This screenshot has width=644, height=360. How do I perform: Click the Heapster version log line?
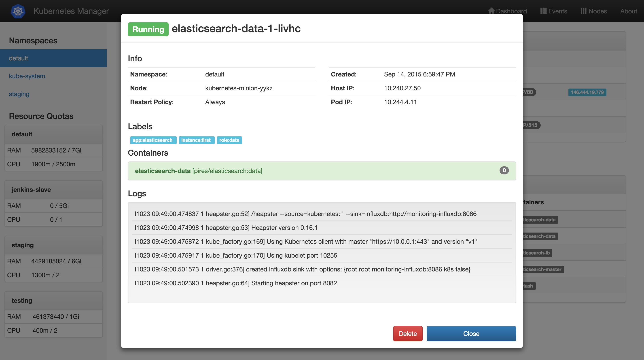click(226, 228)
